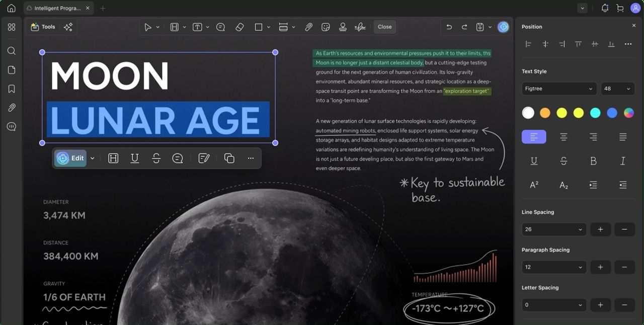
Task: Open the Home icon in title bar
Action: (12, 8)
